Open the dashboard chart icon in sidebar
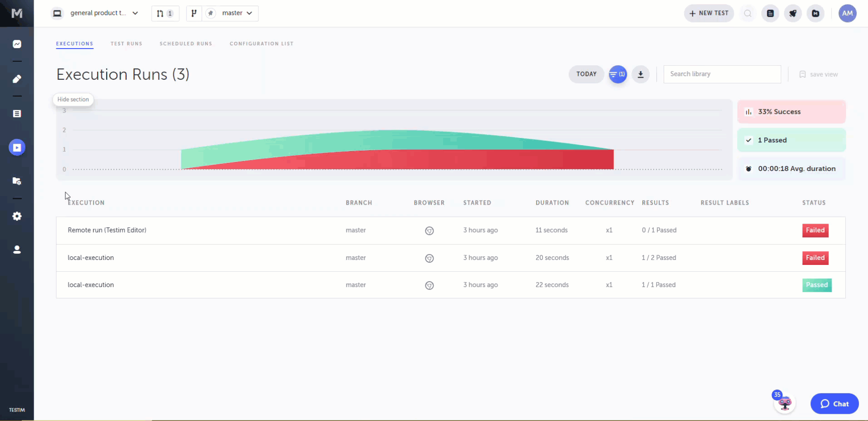 coord(17,44)
